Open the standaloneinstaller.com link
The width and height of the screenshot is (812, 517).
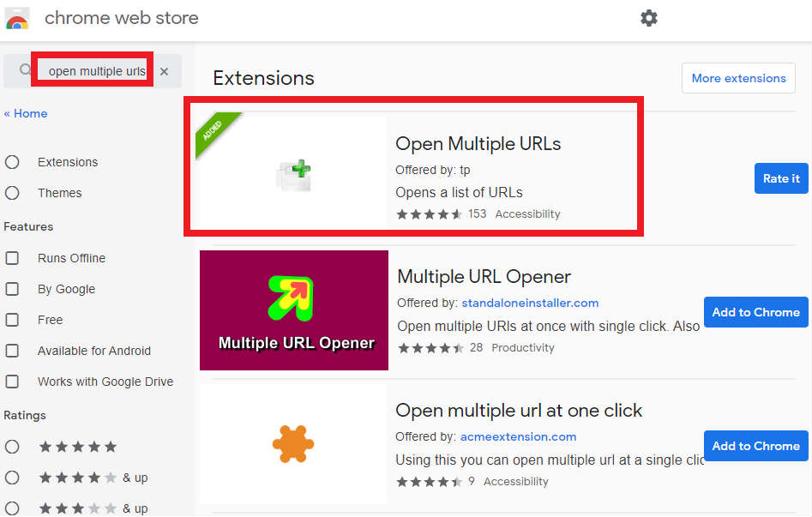click(x=530, y=303)
